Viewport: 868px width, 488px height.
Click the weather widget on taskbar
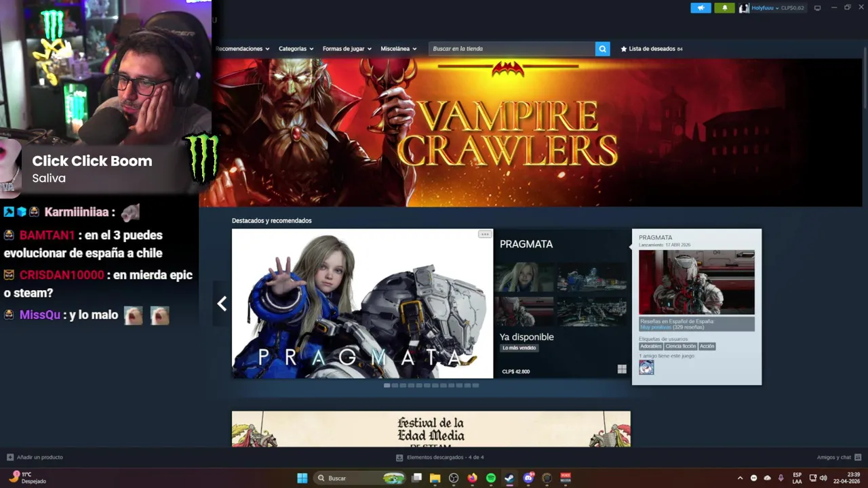coord(28,478)
